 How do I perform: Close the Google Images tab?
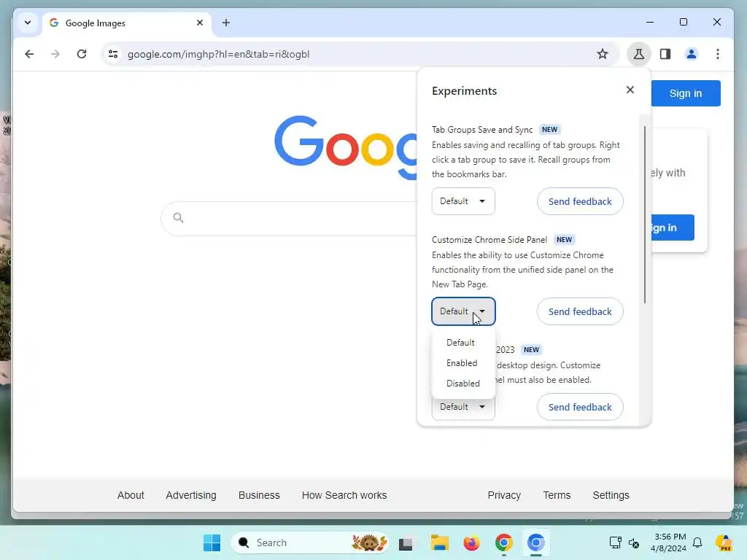(200, 23)
